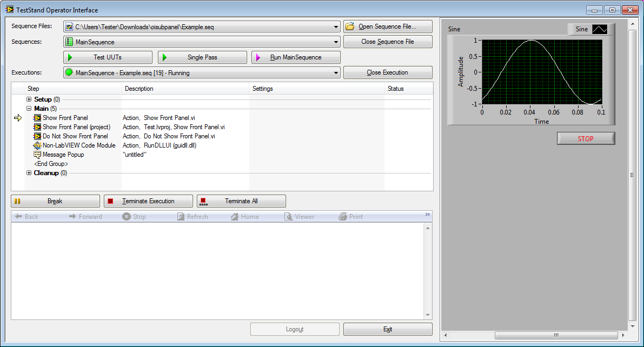Click Print in report toolbar
This screenshot has height=347, width=644.
tap(351, 216)
